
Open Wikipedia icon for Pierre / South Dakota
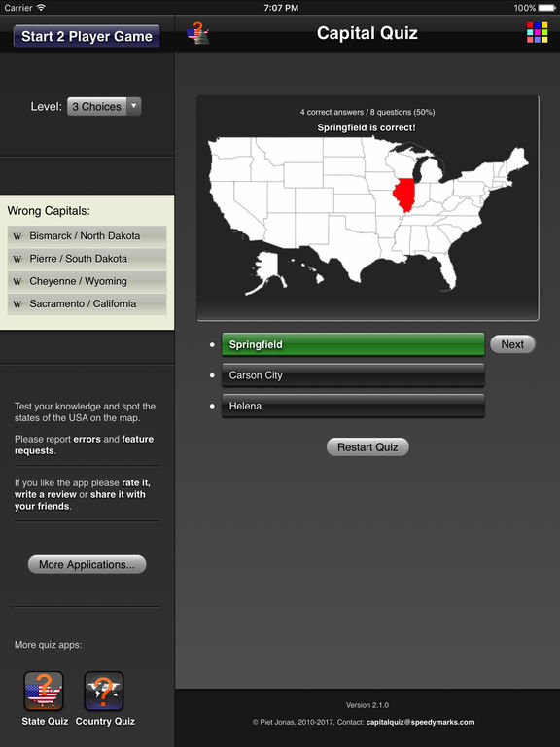point(17,259)
